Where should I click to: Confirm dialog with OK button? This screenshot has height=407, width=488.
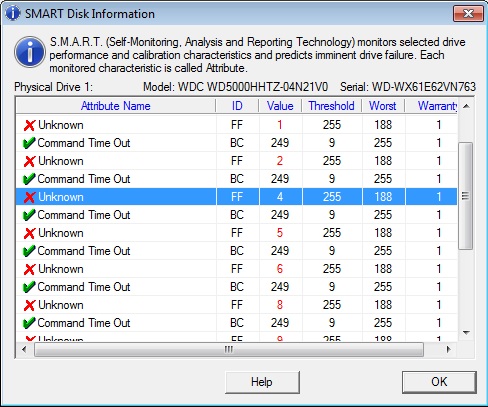click(439, 382)
